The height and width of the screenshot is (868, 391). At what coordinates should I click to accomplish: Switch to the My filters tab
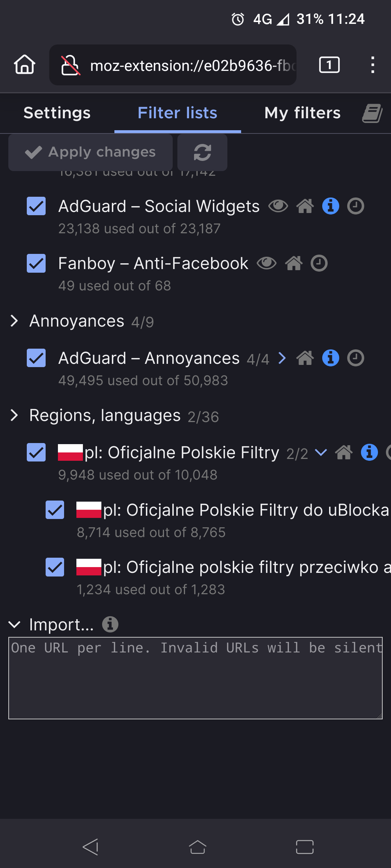tap(302, 113)
